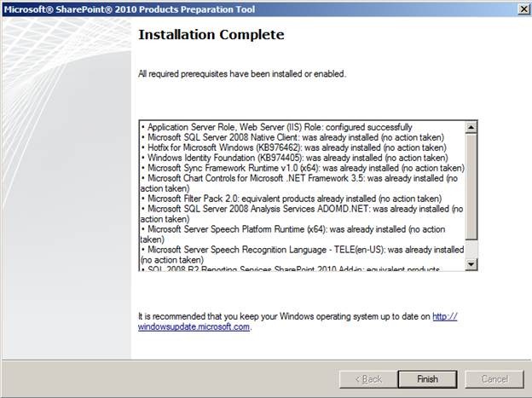Select the 'Speech Recognition Language - TELE(en-US)' line
Screen dimensions: 532x398
(x=302, y=255)
